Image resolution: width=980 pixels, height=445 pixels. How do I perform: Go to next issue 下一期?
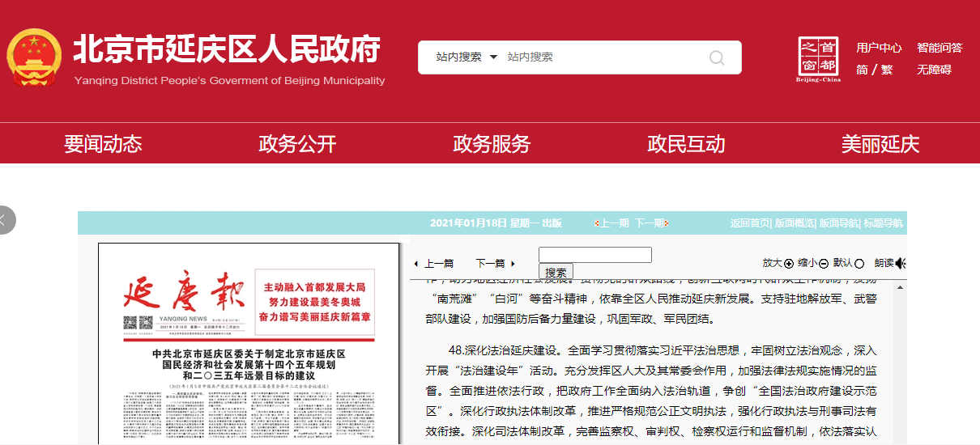tap(650, 223)
